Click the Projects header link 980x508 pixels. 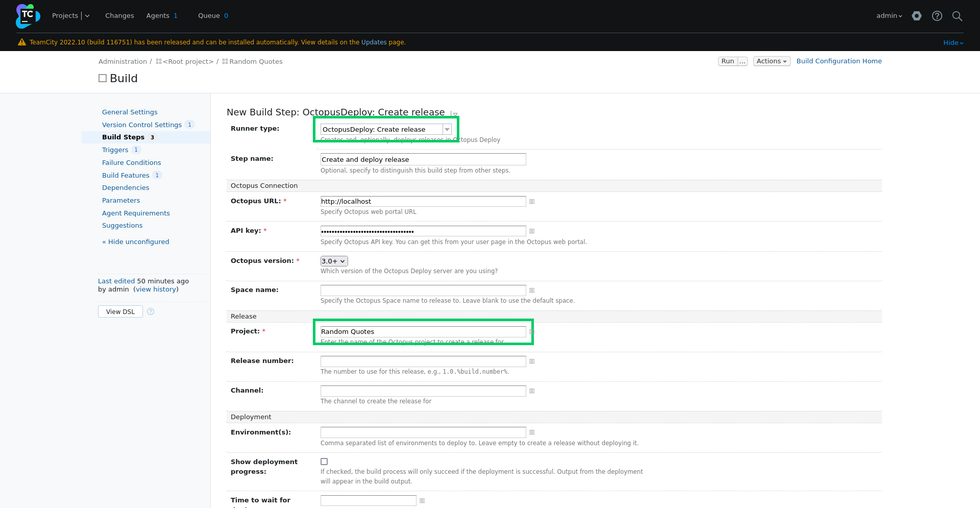pos(65,16)
